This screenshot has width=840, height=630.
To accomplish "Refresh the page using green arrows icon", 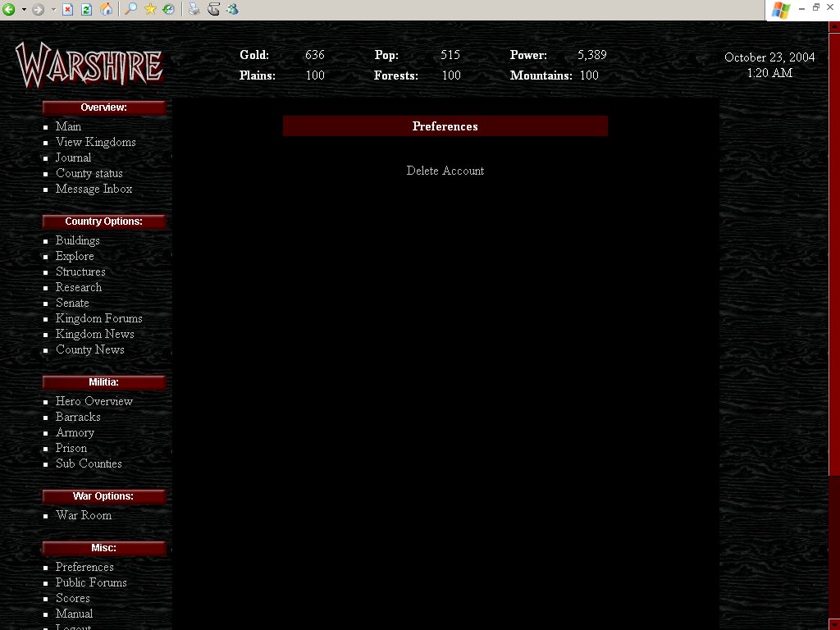I will point(86,10).
